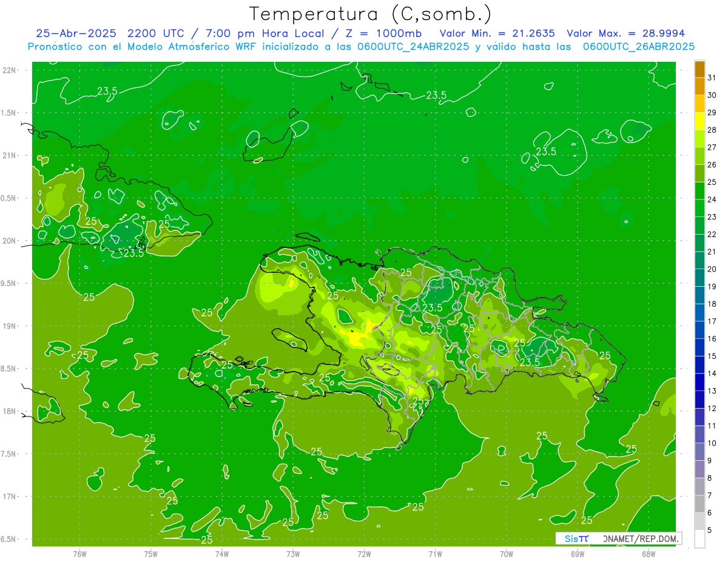Click the '72W' longitude label
The height and width of the screenshot is (562, 728).
coord(364,554)
